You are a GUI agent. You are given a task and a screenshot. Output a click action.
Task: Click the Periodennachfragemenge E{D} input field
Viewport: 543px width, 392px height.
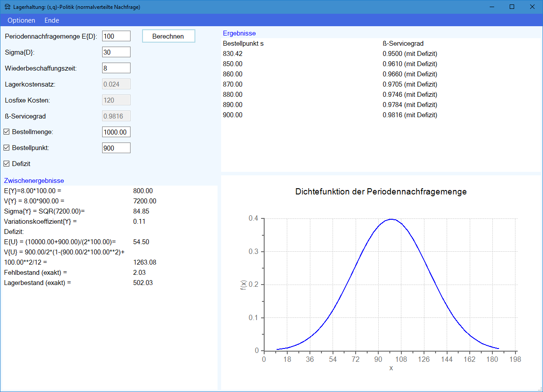pyautogui.click(x=116, y=36)
